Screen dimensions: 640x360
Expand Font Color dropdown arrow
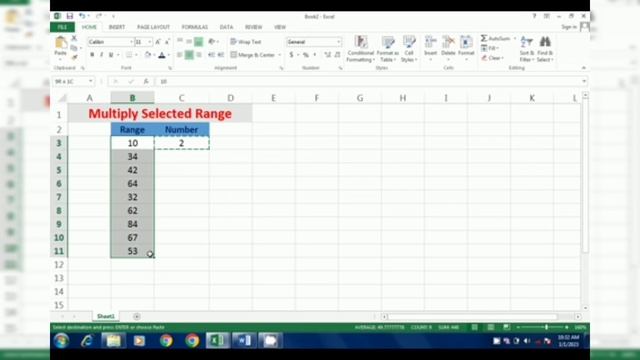169,55
